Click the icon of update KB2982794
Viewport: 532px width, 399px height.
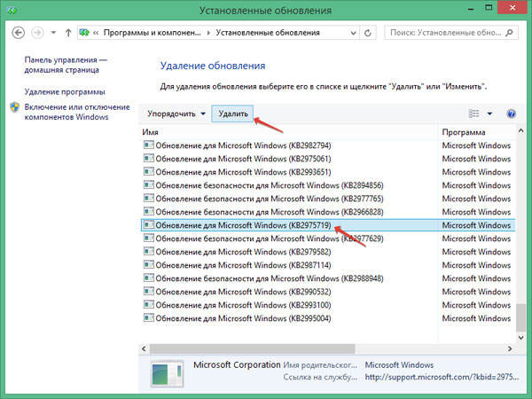pos(149,145)
